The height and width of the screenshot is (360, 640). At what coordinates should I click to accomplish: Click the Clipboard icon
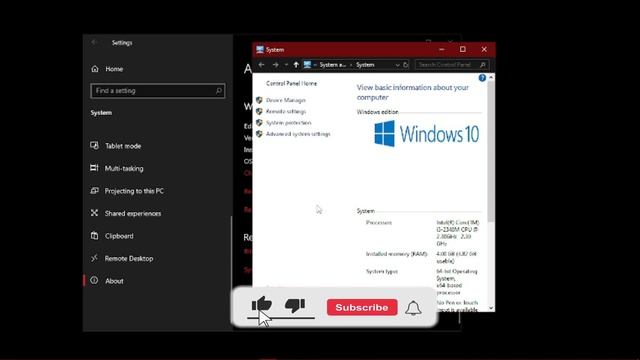pyautogui.click(x=94, y=236)
